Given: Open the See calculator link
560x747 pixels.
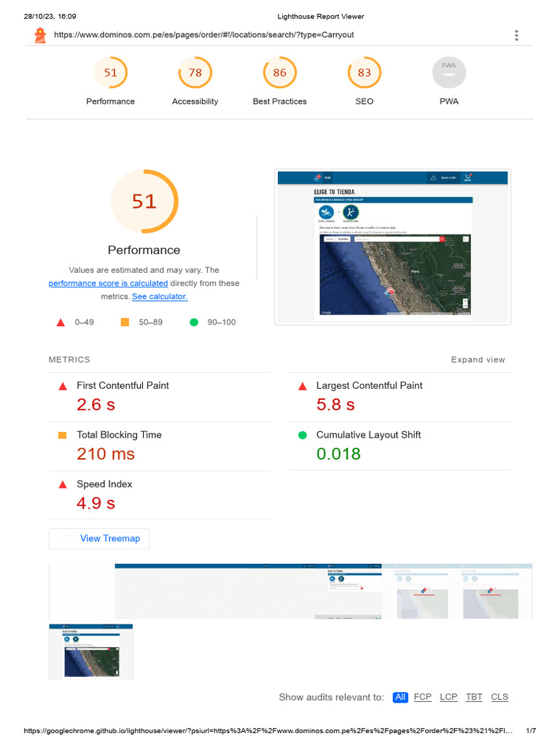Looking at the screenshot, I should [x=160, y=297].
